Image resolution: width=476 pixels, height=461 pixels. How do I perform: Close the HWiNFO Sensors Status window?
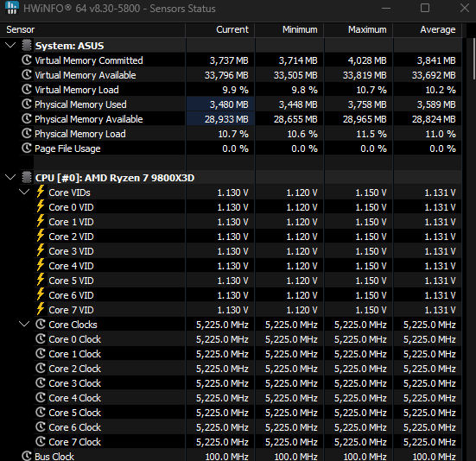[x=465, y=8]
